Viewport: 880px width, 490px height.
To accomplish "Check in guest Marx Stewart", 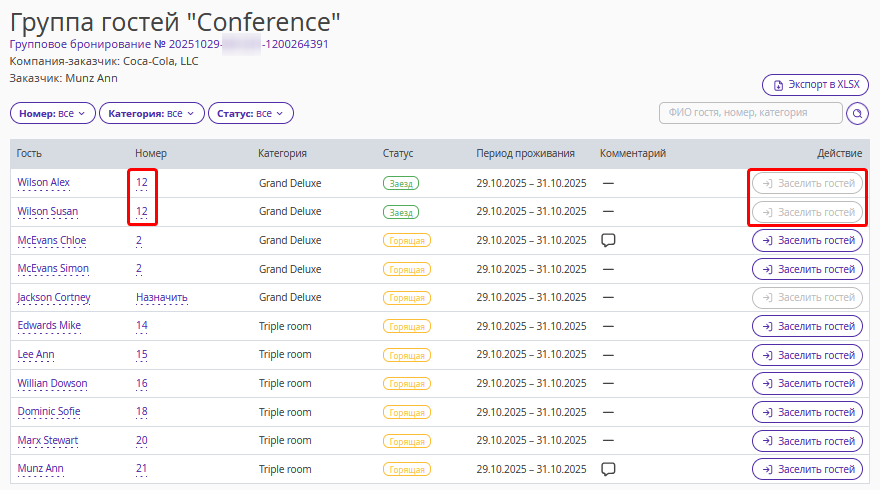I will [807, 440].
